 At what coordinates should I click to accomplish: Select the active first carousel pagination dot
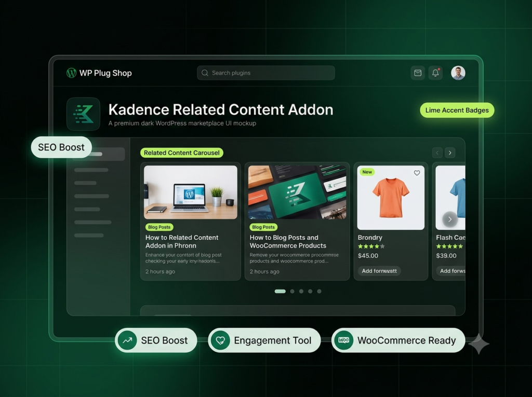click(x=280, y=291)
